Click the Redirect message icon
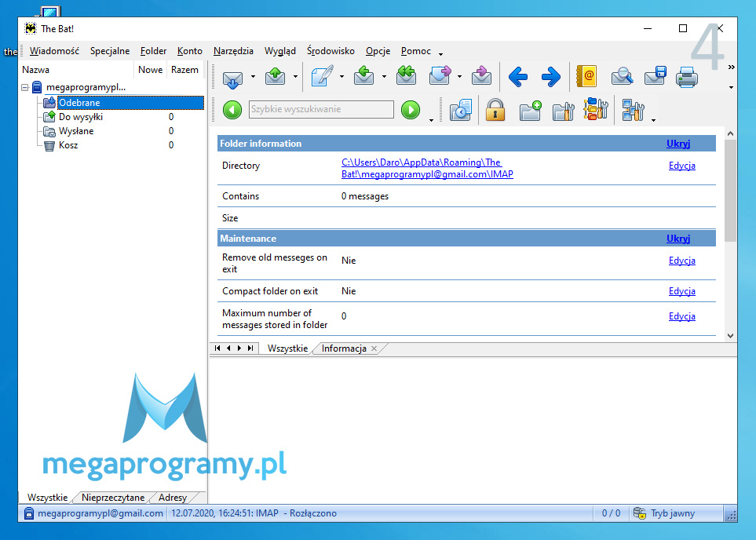The width and height of the screenshot is (756, 540). (x=481, y=76)
